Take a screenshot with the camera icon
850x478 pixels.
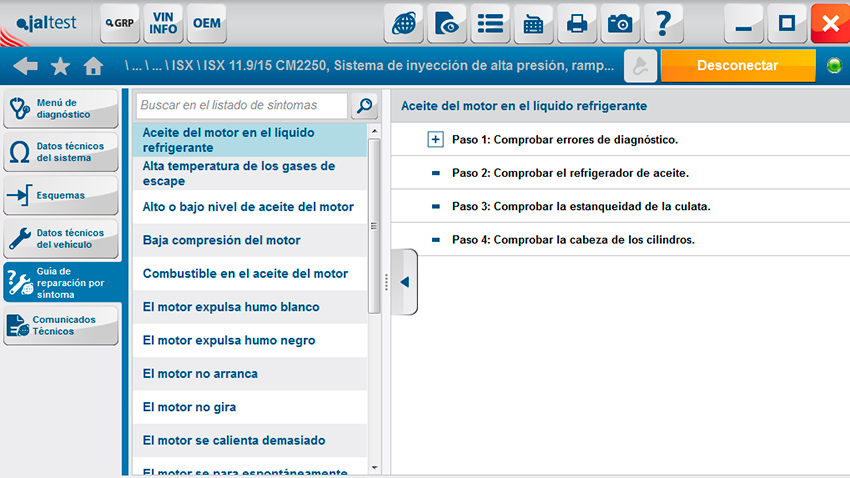coord(620,23)
